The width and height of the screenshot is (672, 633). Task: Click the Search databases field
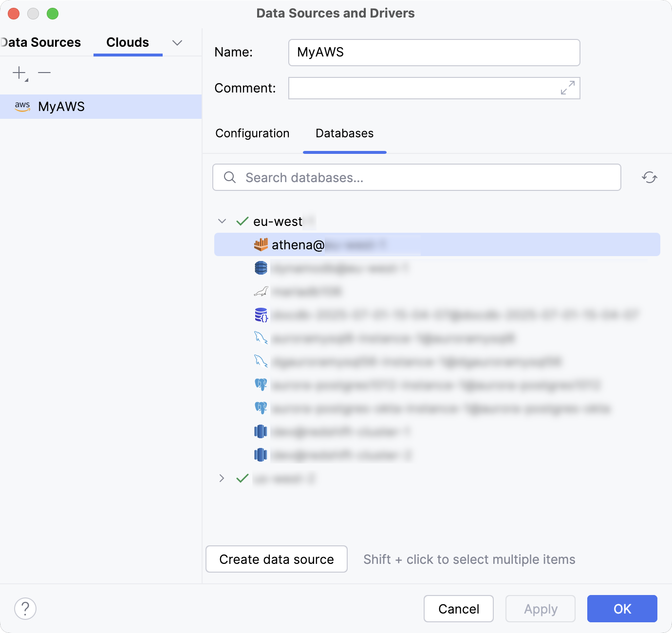pyautogui.click(x=416, y=177)
